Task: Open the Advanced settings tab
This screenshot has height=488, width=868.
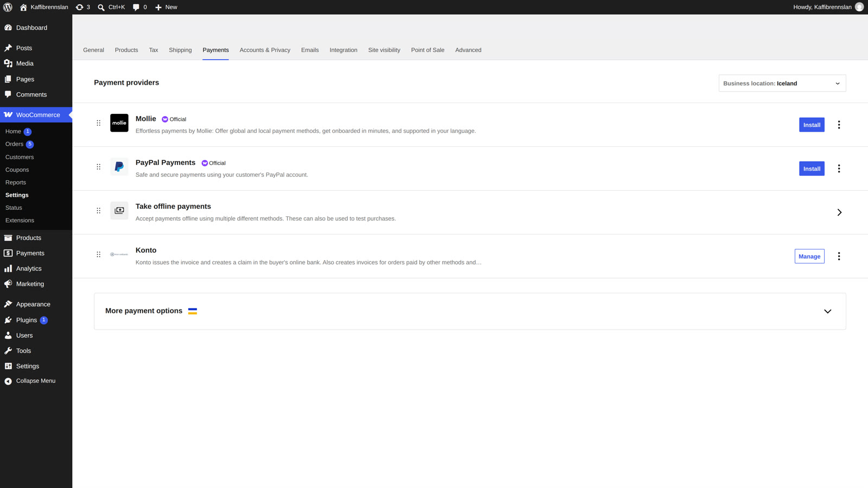Action: click(468, 50)
